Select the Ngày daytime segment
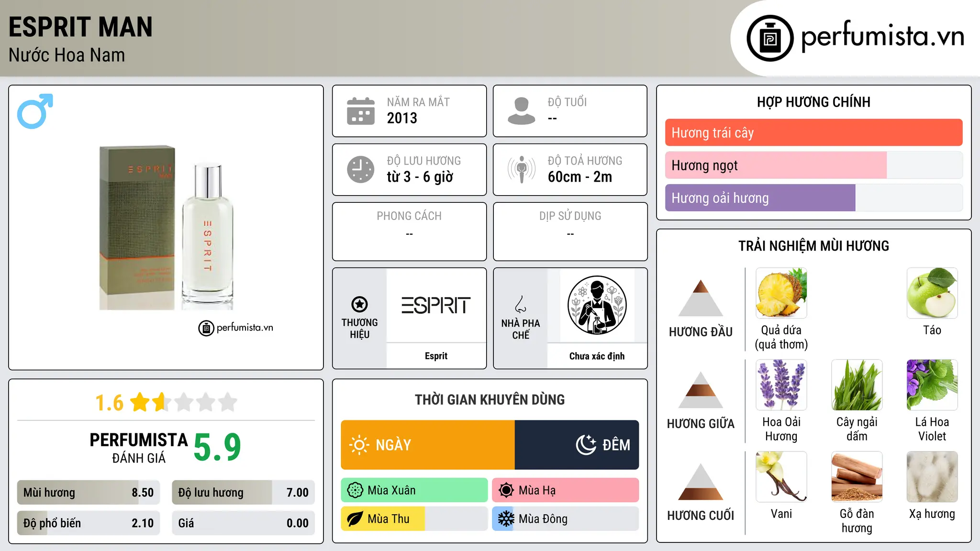The image size is (980, 551). pyautogui.click(x=428, y=445)
